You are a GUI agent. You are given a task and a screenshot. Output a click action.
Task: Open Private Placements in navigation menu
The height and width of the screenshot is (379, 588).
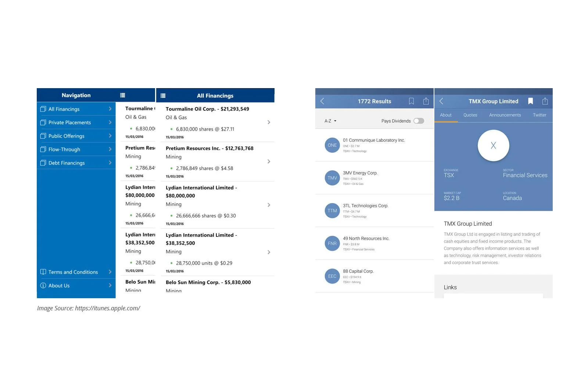coord(76,122)
